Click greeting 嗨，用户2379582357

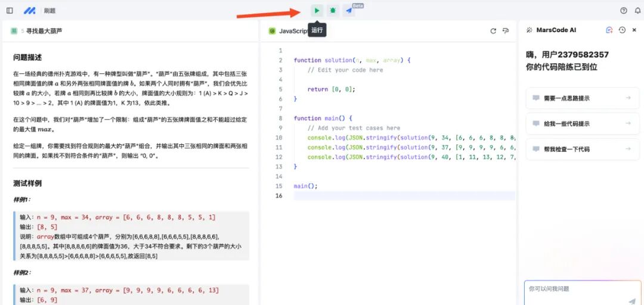567,55
